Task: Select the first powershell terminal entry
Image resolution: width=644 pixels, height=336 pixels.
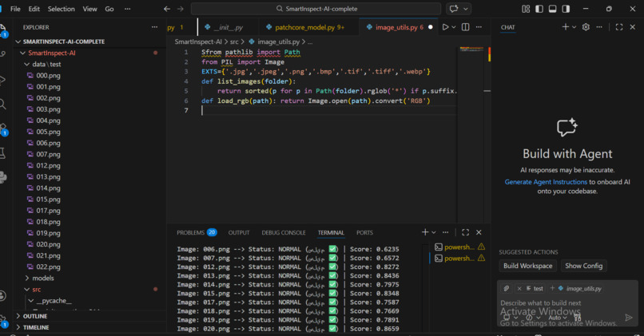Action: pyautogui.click(x=459, y=247)
